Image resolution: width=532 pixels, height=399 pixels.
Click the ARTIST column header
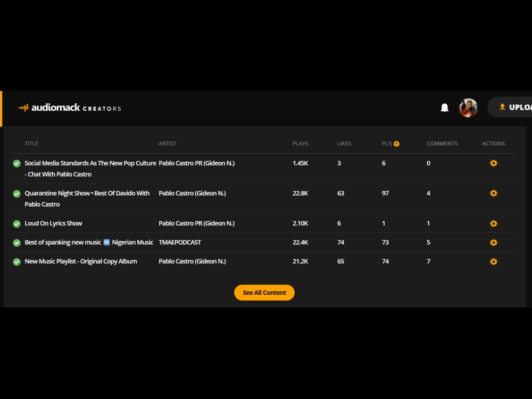pyautogui.click(x=167, y=144)
